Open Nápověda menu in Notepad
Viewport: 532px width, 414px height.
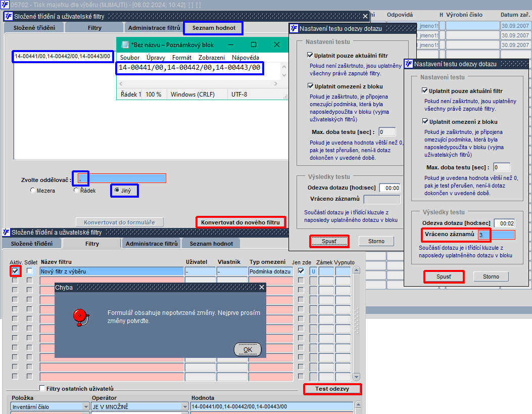tap(246, 57)
